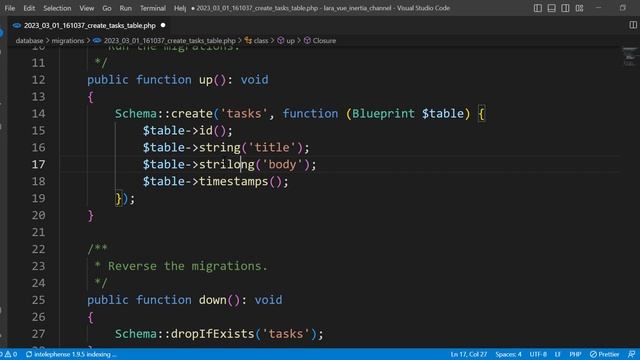The height and width of the screenshot is (360, 640).
Task: Click the 'database' breadcrumb
Action: [29, 40]
